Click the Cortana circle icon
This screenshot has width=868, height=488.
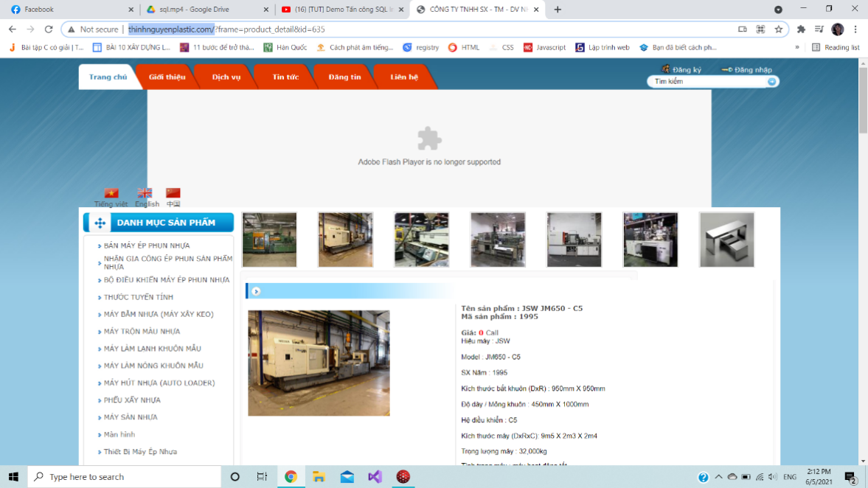[x=235, y=476]
